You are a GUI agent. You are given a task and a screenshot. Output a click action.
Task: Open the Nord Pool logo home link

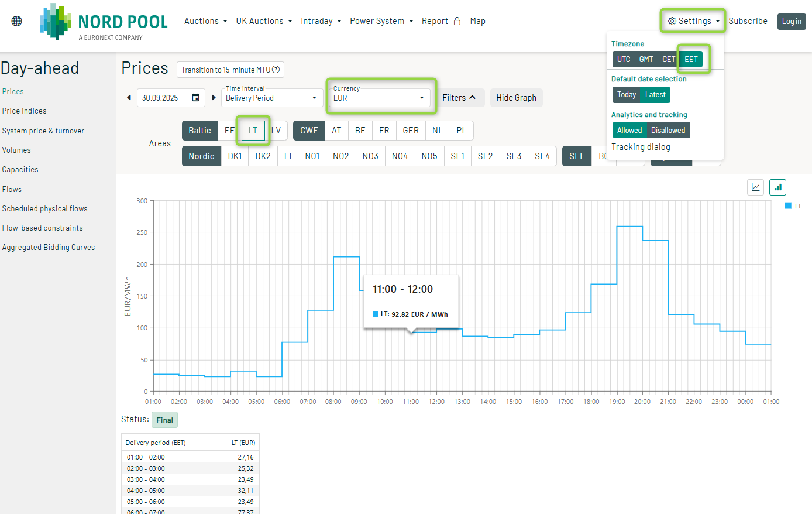tap(104, 22)
